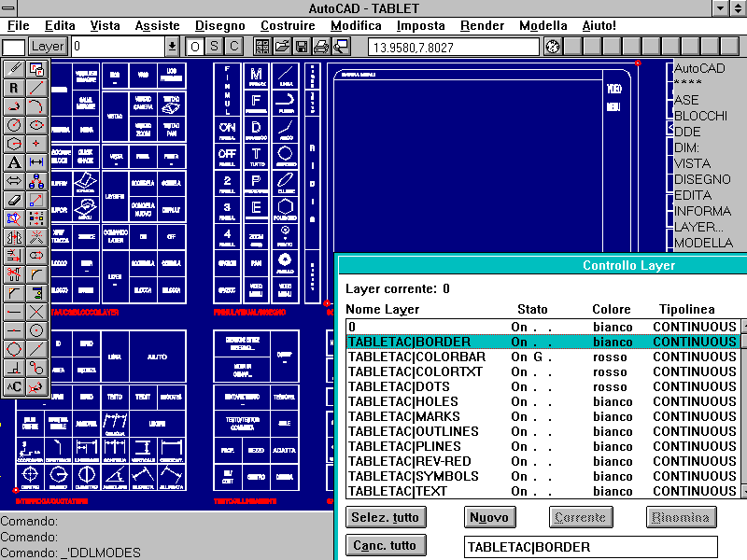
Task: Open the Aiuto! help menu
Action: [x=599, y=26]
